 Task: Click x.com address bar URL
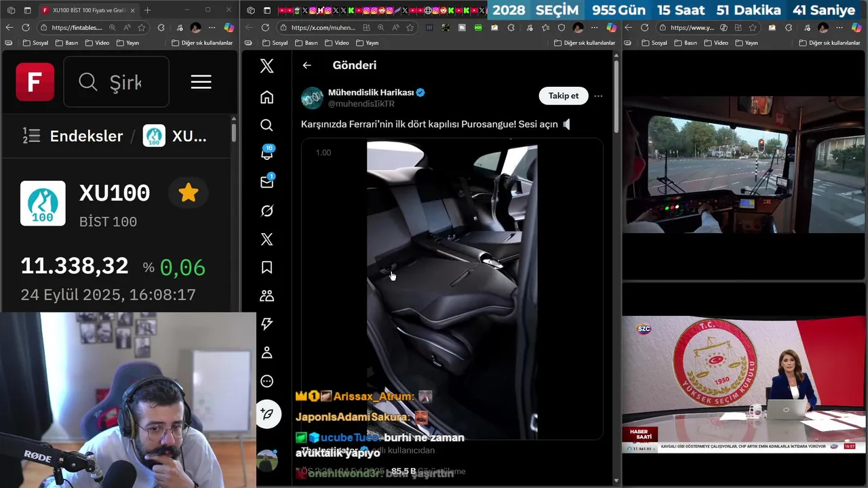323,28
